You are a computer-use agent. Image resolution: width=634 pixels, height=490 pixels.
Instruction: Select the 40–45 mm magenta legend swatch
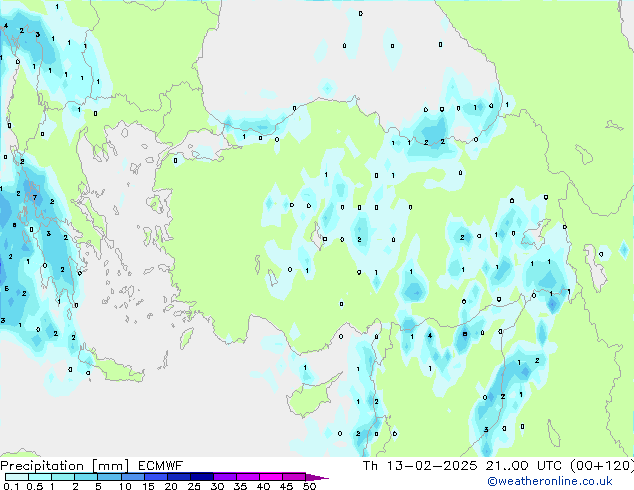click(x=271, y=477)
